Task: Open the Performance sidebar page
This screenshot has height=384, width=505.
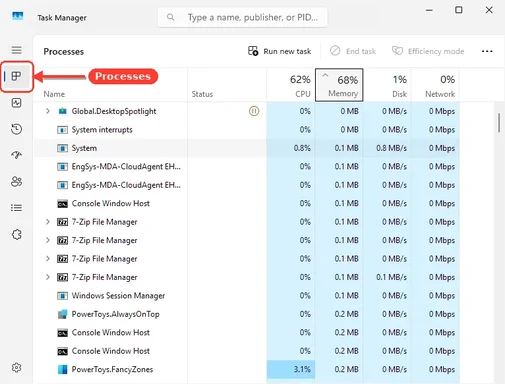Action: point(16,103)
